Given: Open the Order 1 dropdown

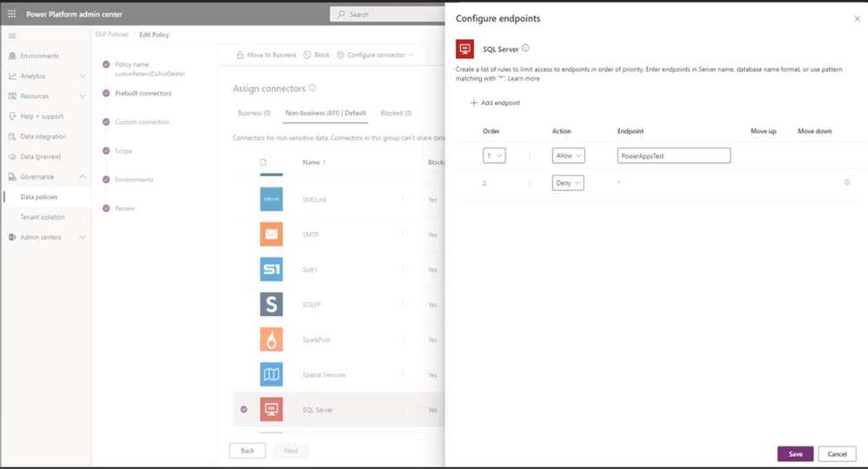Looking at the screenshot, I should [x=494, y=155].
